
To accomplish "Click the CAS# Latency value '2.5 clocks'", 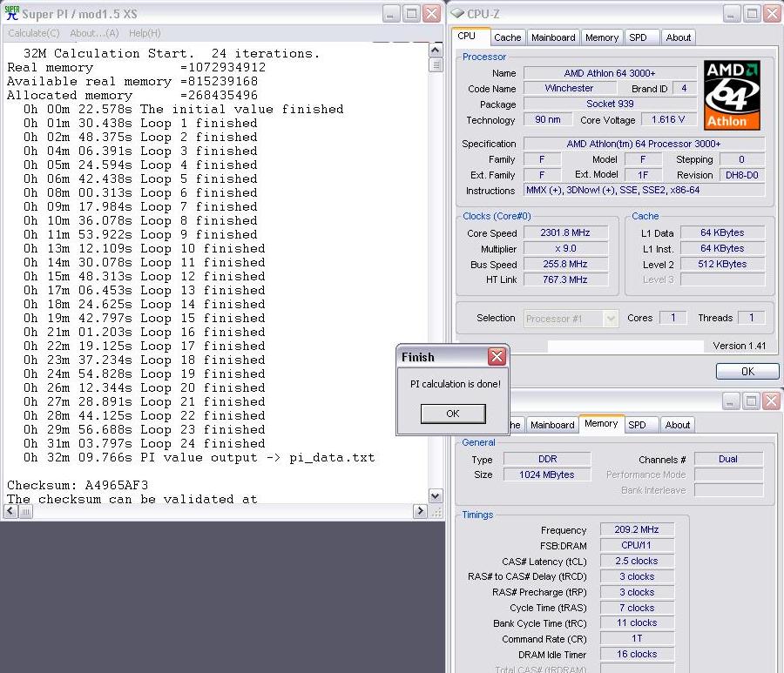I will point(637,561).
